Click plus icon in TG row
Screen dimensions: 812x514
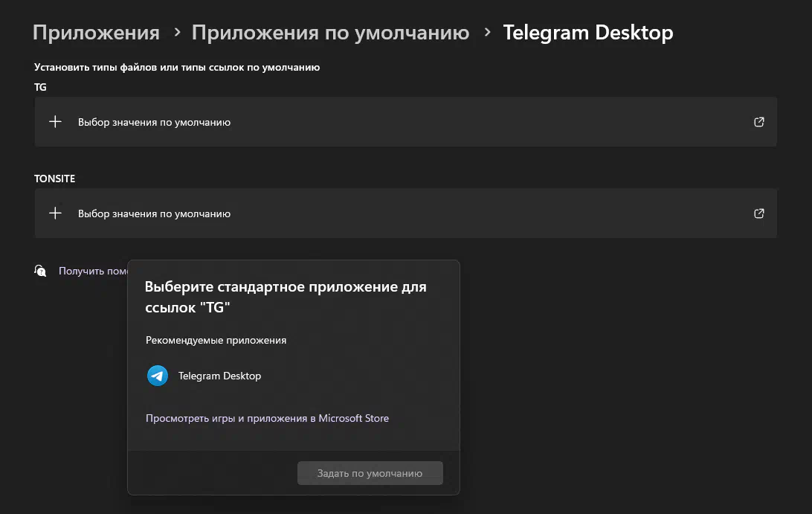(x=56, y=122)
